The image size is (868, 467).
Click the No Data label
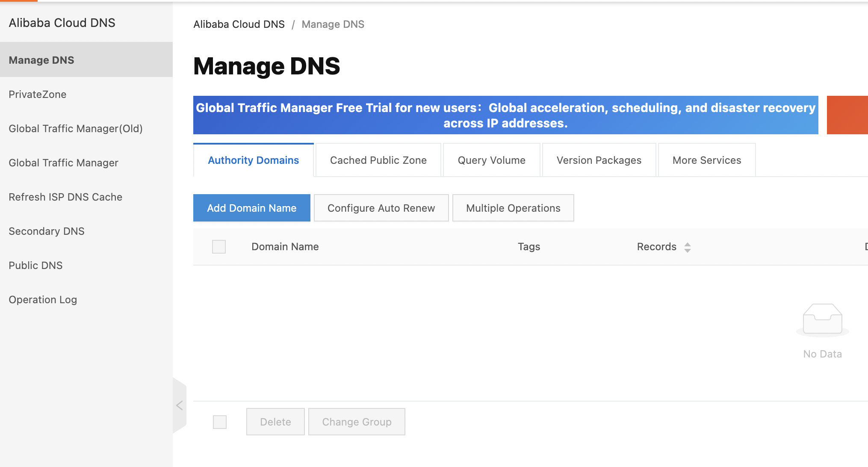(x=822, y=354)
